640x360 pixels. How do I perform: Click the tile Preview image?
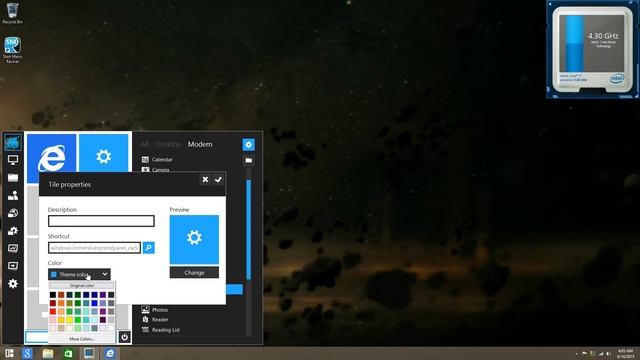point(194,240)
